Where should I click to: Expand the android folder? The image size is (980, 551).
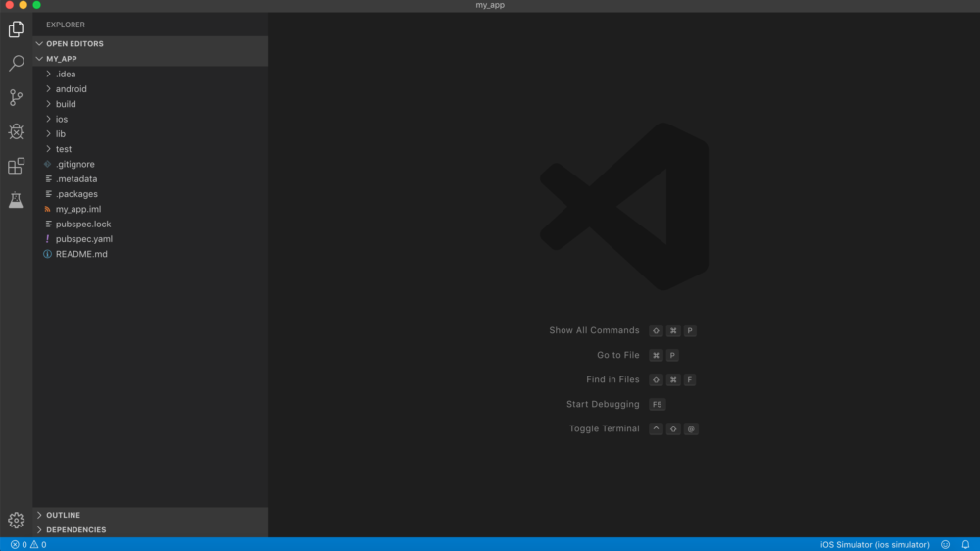click(150, 89)
